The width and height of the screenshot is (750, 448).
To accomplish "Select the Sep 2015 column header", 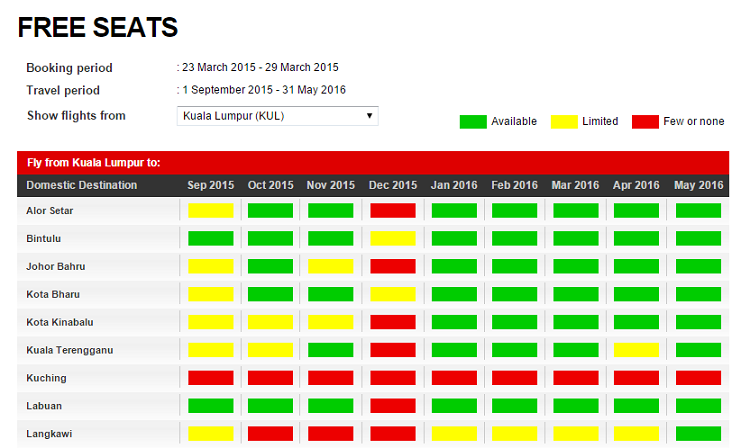I will pos(210,185).
